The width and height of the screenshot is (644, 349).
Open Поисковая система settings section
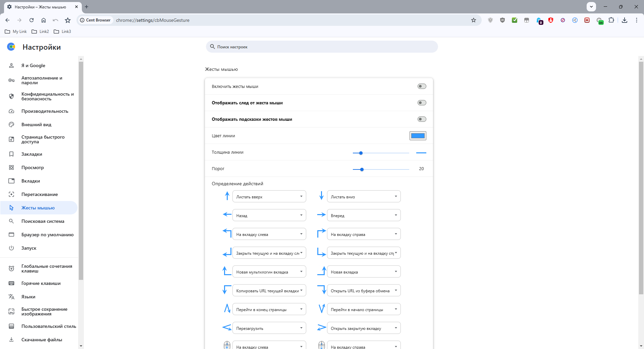39,221
